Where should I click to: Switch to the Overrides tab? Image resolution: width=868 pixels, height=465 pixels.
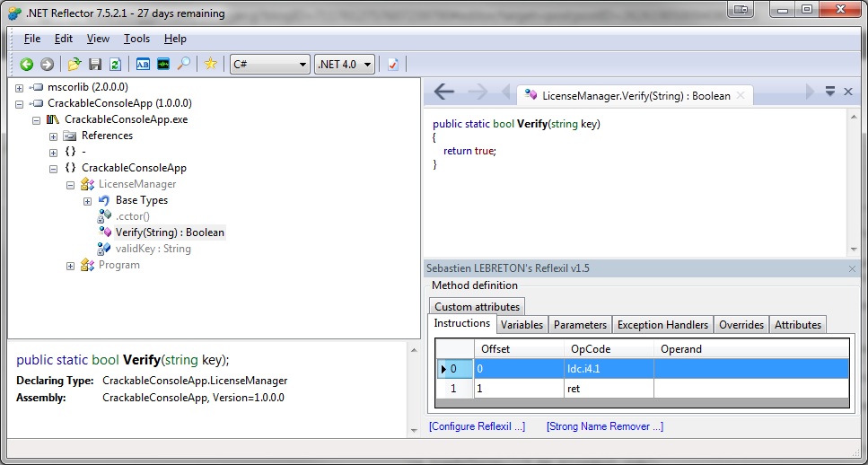tap(741, 325)
